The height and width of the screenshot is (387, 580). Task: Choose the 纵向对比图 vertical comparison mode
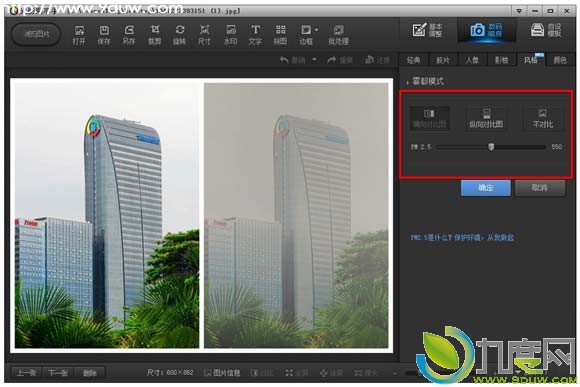click(486, 118)
